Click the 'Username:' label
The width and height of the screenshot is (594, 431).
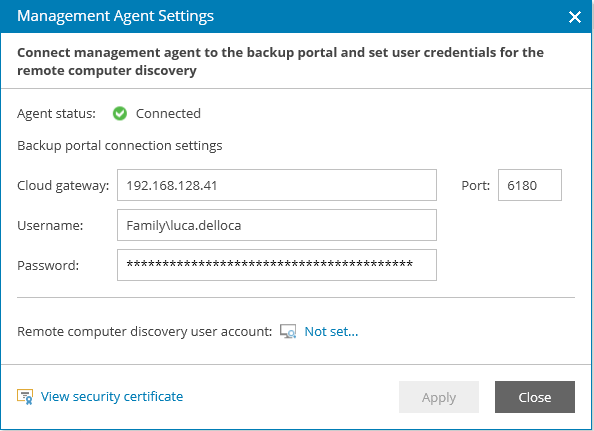[x=50, y=225]
